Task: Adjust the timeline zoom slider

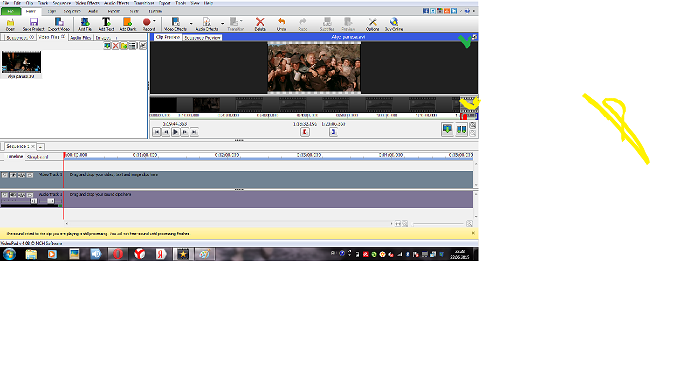Action: click(438, 224)
